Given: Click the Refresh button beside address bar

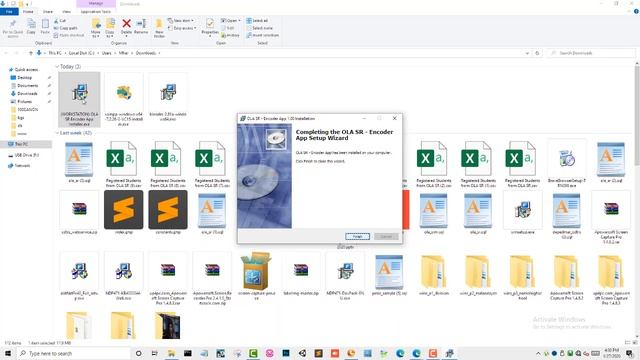Looking at the screenshot, I should (537, 53).
